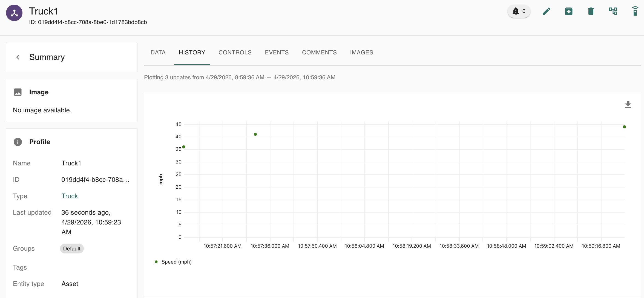The width and height of the screenshot is (644, 298).
Task: Open the Truck type link
Action: [70, 196]
